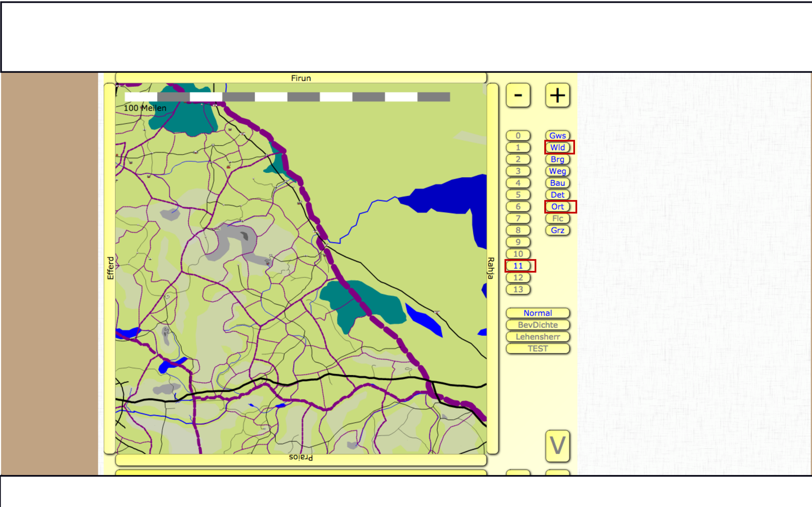This screenshot has width=812, height=507.
Task: Toggle the Gws waters layer
Action: [557, 136]
